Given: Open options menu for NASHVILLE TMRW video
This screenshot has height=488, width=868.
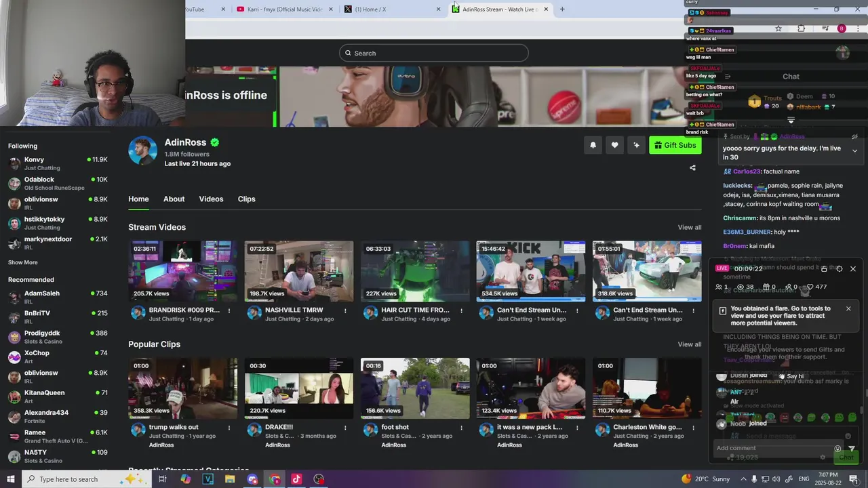Looking at the screenshot, I should click(345, 310).
